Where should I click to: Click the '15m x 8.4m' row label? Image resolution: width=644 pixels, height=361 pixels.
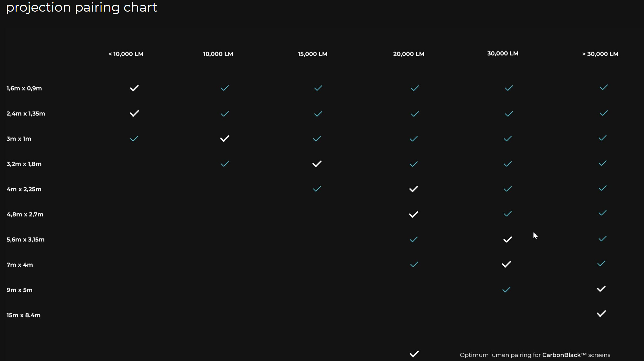coord(23,315)
